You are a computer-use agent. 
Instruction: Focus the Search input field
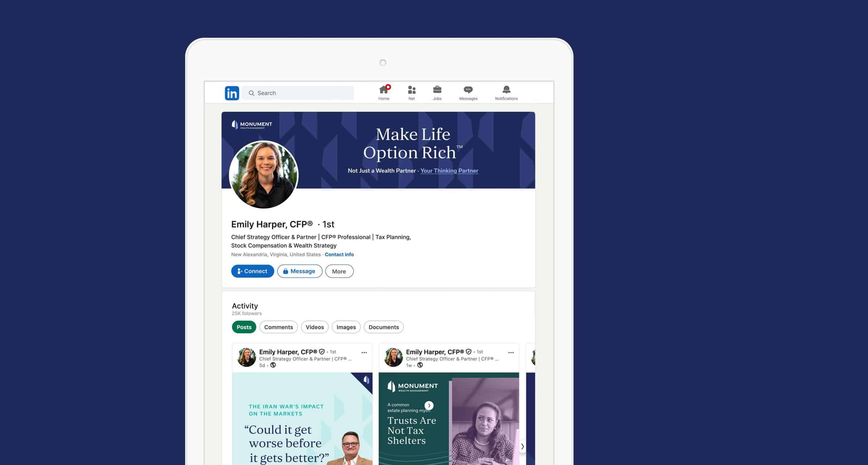(298, 93)
